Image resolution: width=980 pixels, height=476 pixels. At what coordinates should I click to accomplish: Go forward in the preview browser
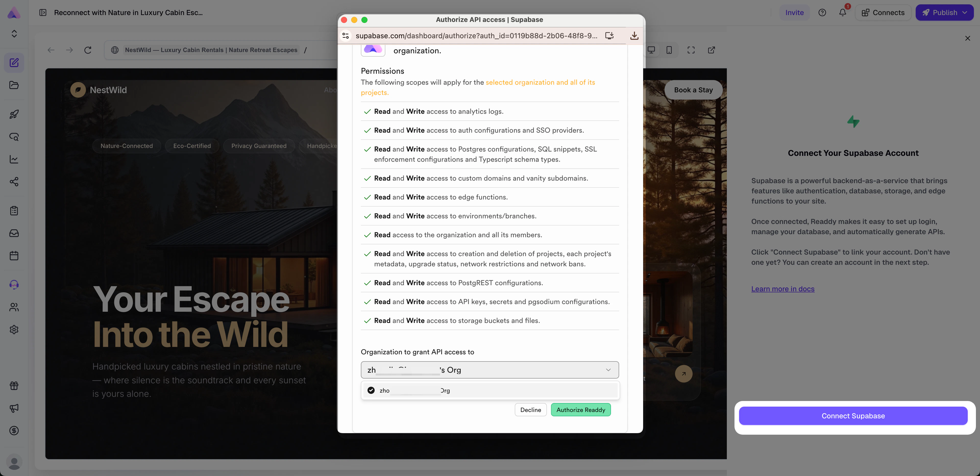(69, 50)
